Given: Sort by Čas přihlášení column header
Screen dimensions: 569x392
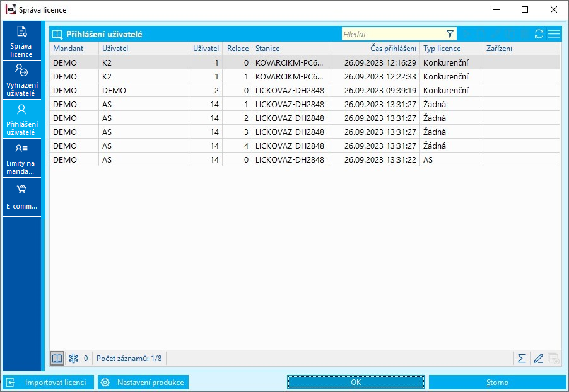Looking at the screenshot, I should [375, 49].
